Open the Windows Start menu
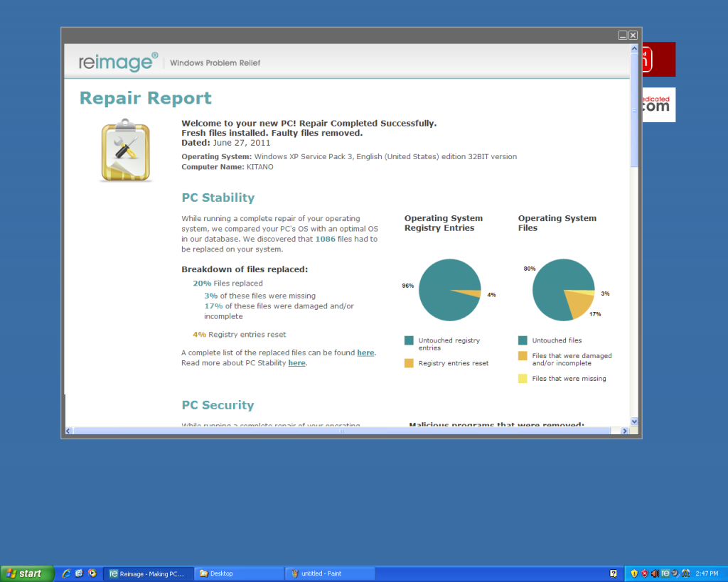This screenshot has width=728, height=582. (27, 573)
